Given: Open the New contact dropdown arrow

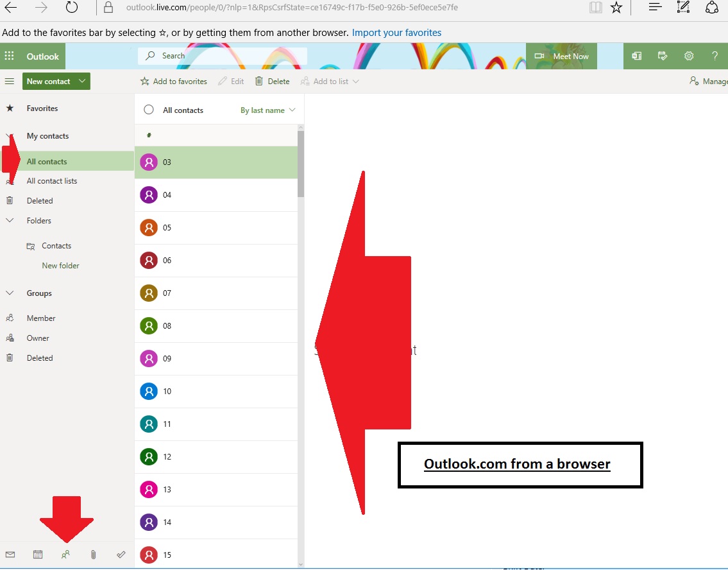Looking at the screenshot, I should [82, 81].
